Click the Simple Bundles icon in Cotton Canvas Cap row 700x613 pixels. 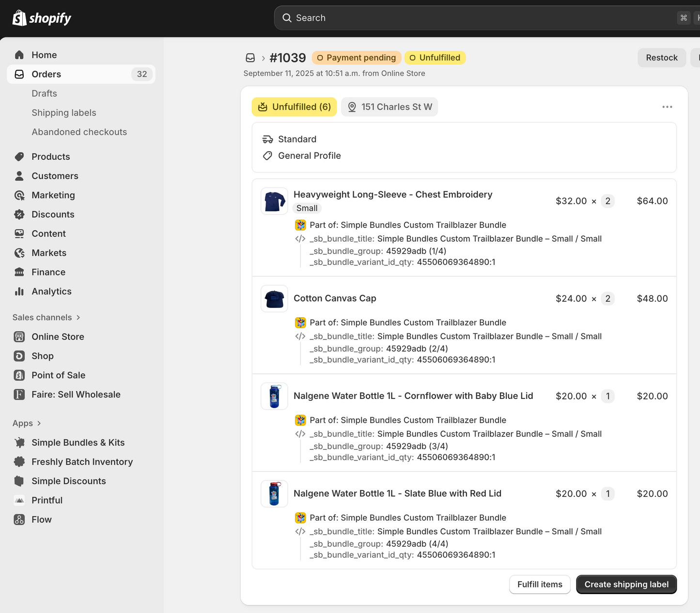point(300,322)
